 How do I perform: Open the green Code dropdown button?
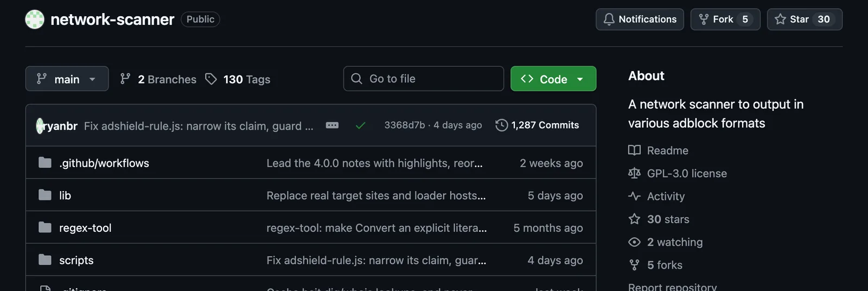[x=553, y=79]
